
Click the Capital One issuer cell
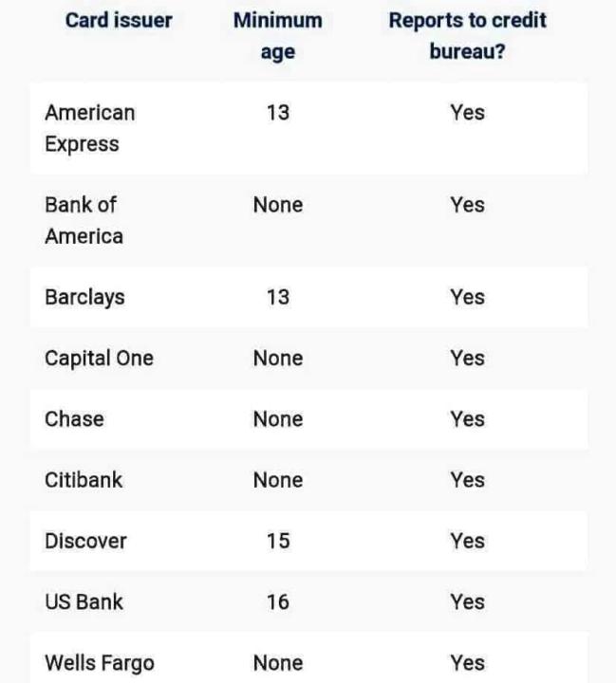pos(99,359)
